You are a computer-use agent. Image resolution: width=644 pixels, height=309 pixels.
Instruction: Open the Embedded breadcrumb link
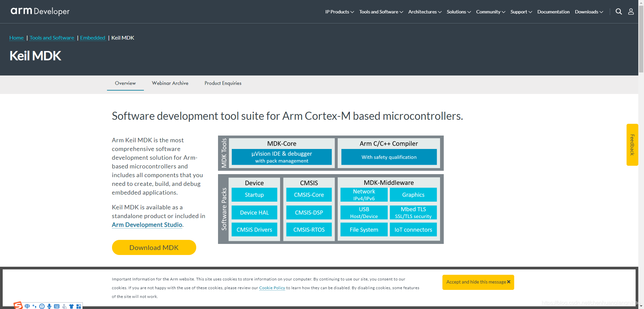(93, 38)
